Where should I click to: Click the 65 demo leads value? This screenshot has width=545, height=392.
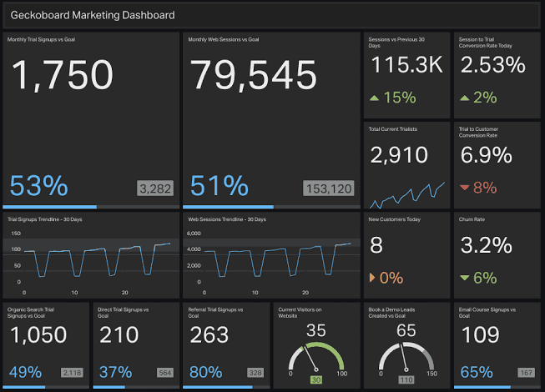406,330
